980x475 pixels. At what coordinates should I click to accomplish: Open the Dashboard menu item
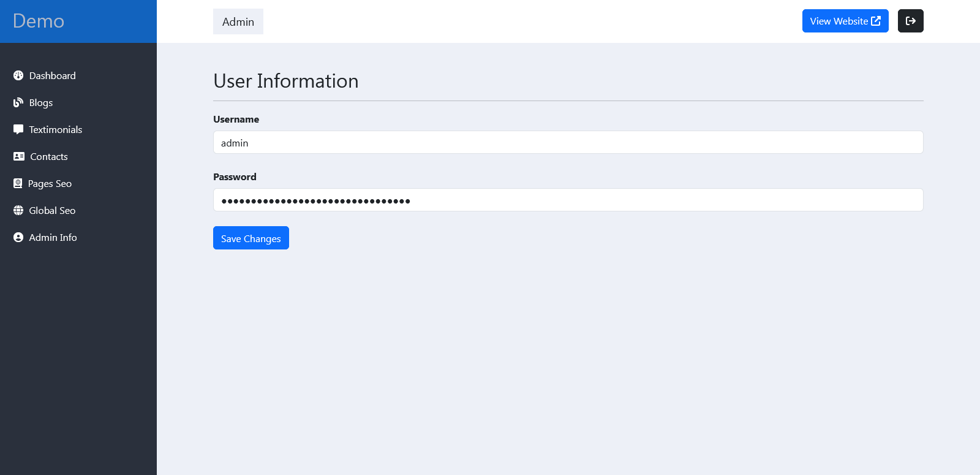[53, 75]
